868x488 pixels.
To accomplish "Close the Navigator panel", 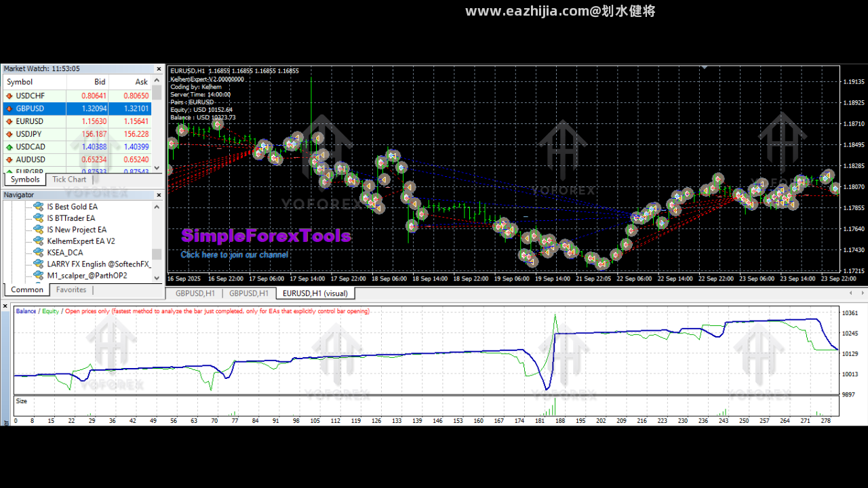I will click(x=159, y=195).
